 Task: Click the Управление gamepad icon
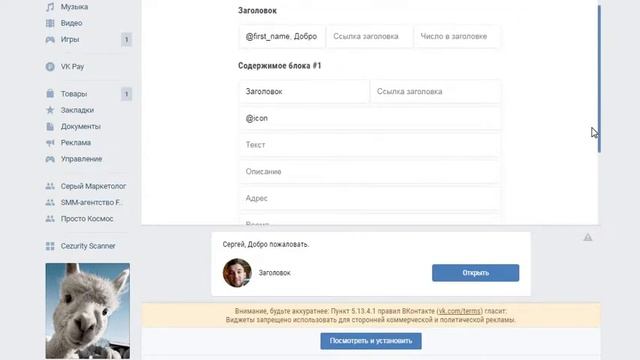click(50, 159)
